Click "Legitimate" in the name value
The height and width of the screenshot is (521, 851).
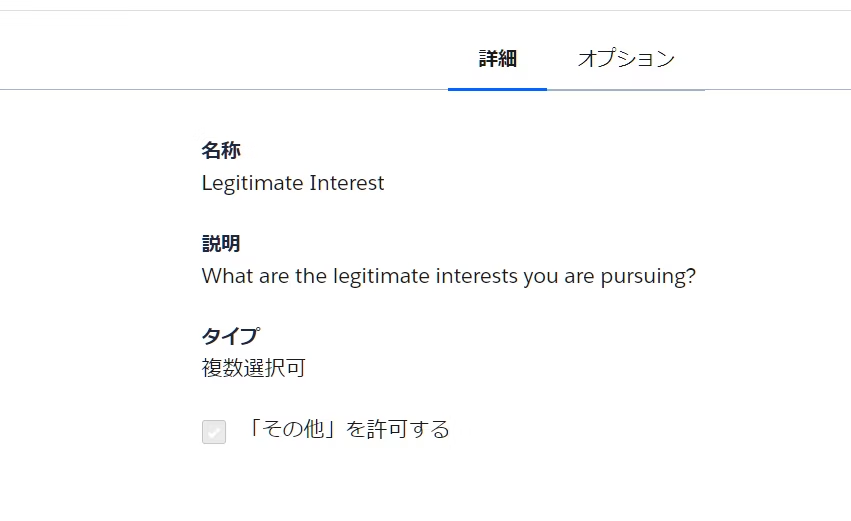[x=252, y=183]
